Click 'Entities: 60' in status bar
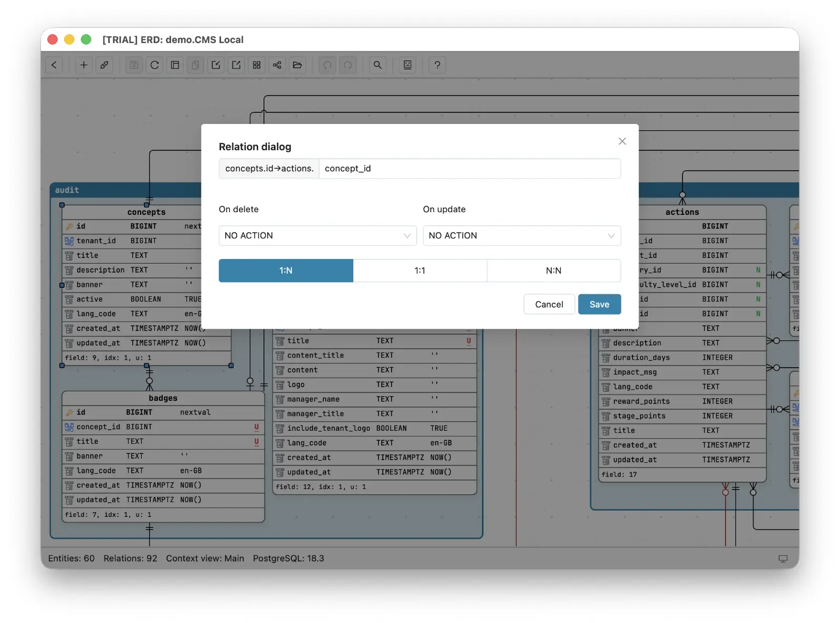Image resolution: width=840 pixels, height=623 pixels. click(71, 558)
